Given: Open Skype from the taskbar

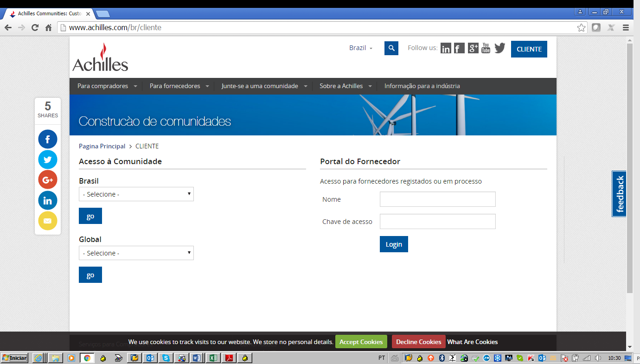Looking at the screenshot, I should click(x=166, y=358).
